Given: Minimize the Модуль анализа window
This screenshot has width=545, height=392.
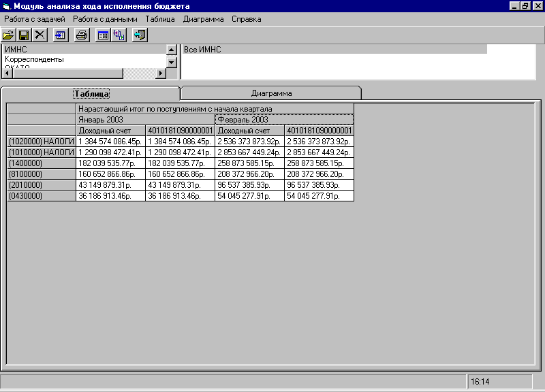Looking at the screenshot, I should pos(514,6).
